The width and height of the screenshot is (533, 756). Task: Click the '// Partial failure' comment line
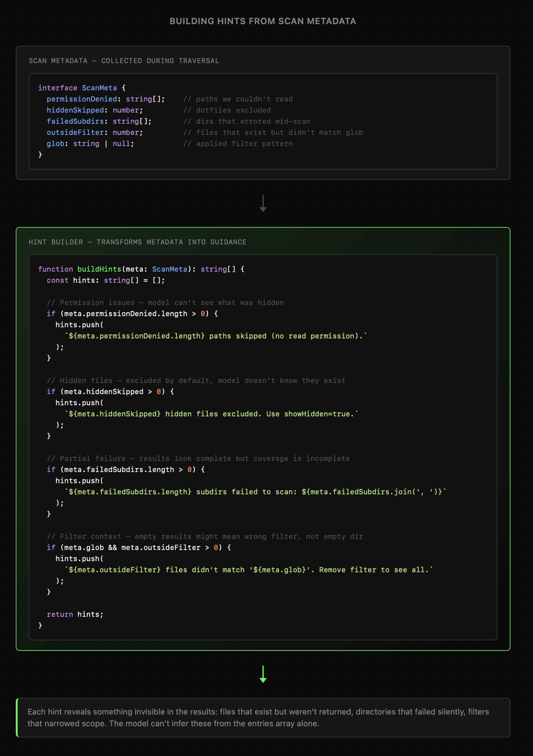pyautogui.click(x=198, y=458)
